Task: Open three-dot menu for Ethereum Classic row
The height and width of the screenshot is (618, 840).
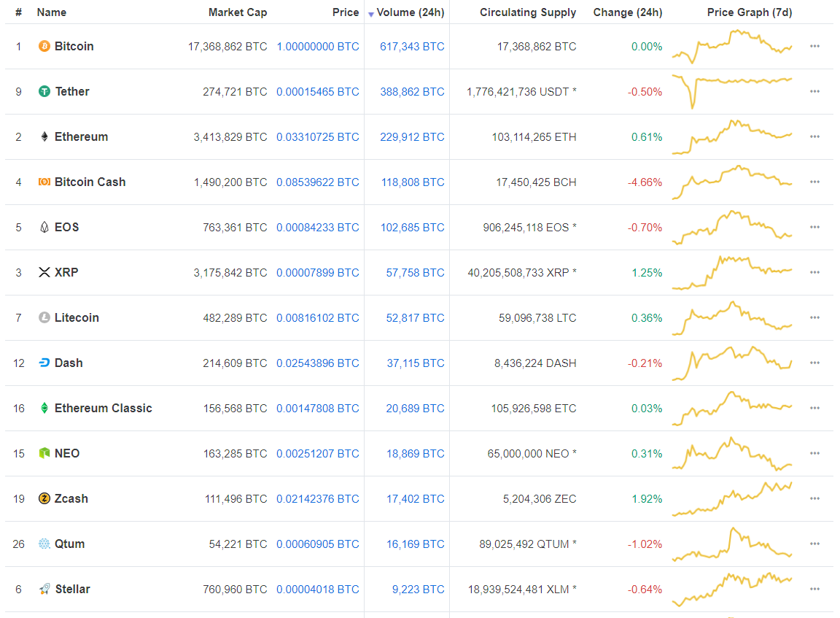Action: coord(814,408)
